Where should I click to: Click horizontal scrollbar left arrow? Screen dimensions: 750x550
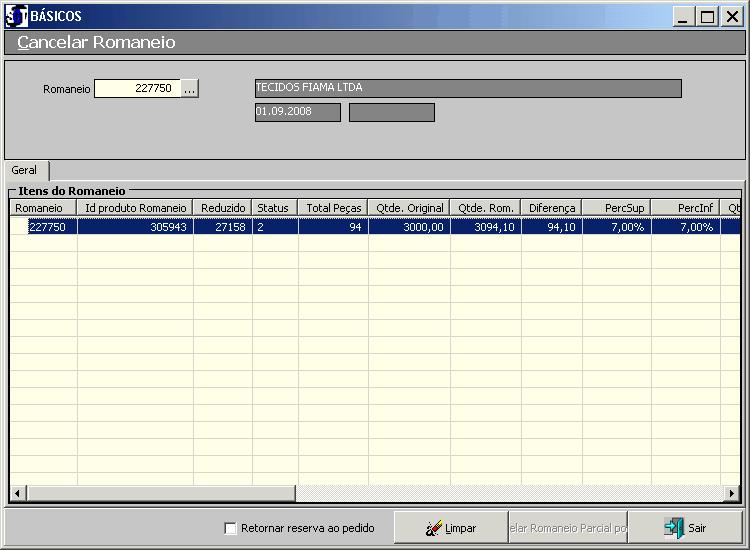coord(17,494)
